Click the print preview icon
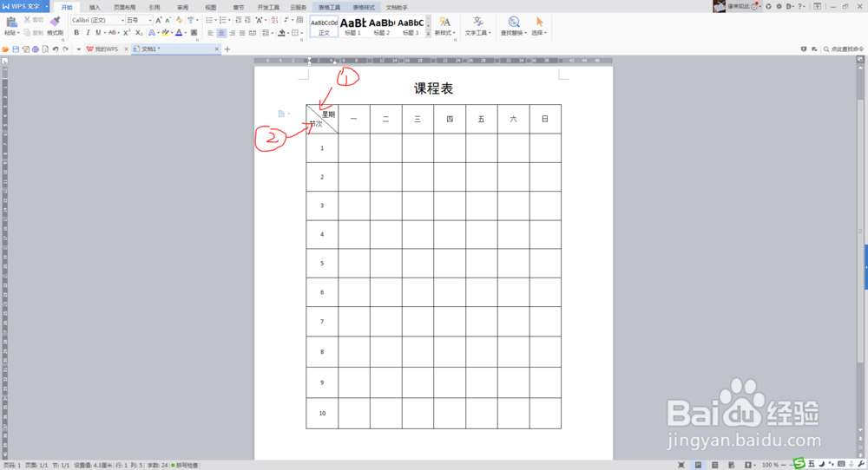 [45, 49]
